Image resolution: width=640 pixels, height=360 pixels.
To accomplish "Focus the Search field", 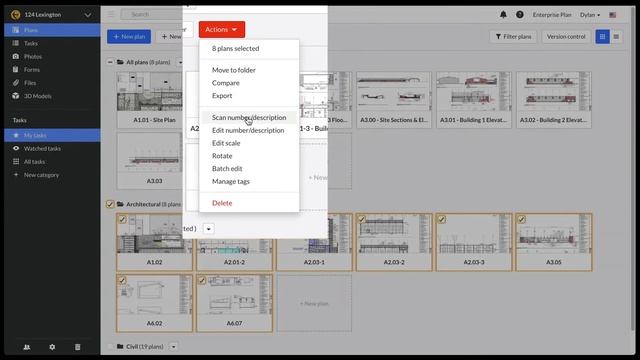I will click(x=151, y=14).
